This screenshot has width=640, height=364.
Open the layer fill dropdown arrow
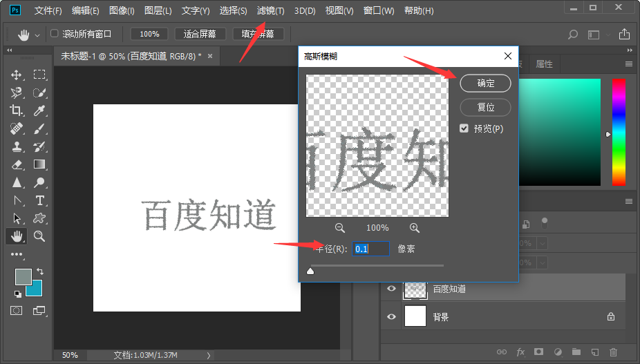coord(542,262)
